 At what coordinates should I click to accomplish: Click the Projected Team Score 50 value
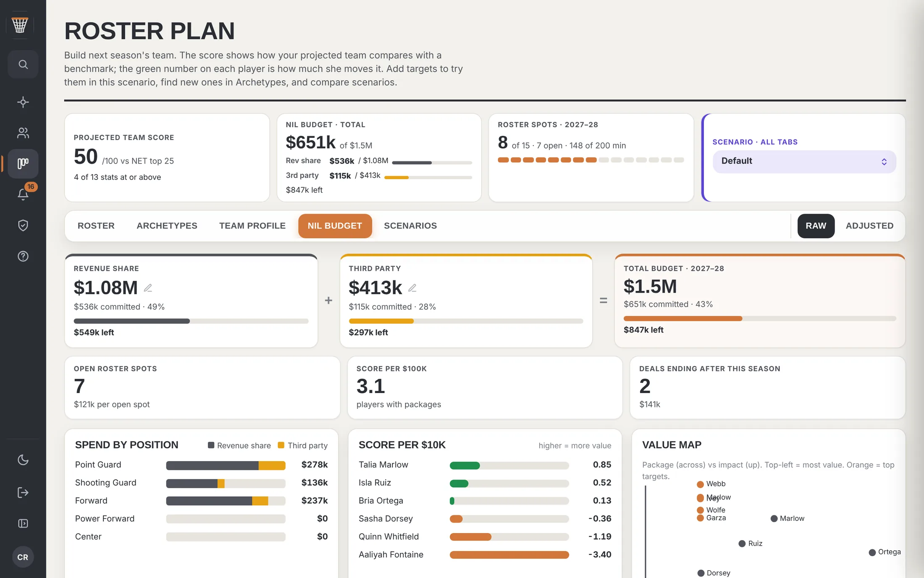click(86, 157)
